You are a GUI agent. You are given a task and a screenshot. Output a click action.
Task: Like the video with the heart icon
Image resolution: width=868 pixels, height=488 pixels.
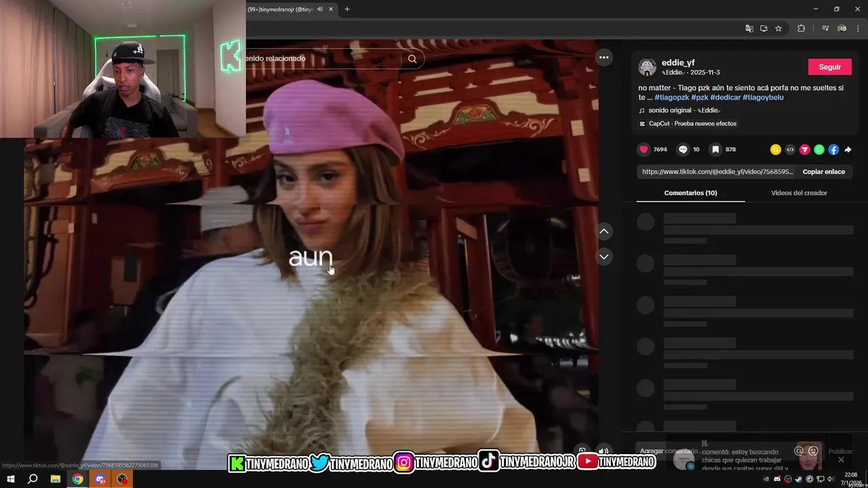click(644, 150)
